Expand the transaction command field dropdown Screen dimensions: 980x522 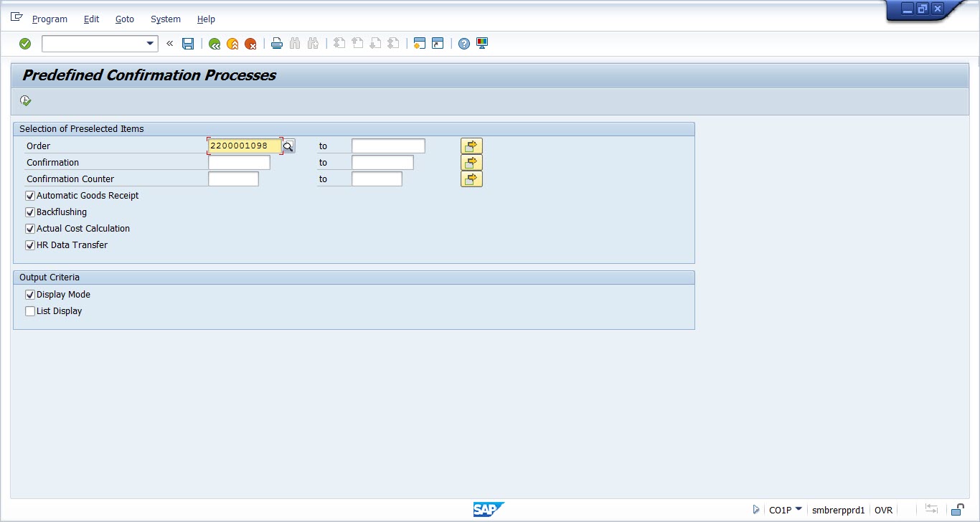(x=150, y=44)
